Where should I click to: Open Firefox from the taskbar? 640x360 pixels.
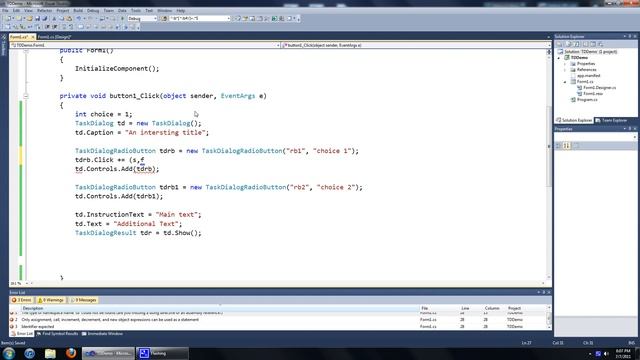point(71,353)
